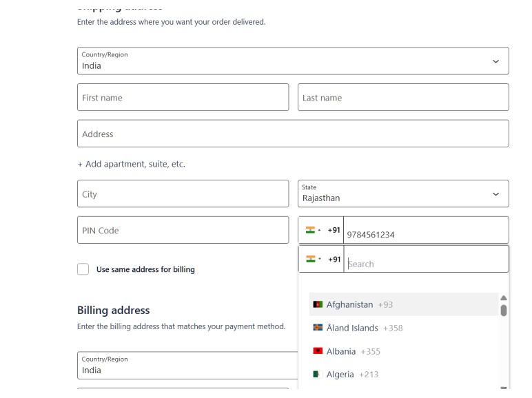The image size is (532, 398).
Task: Click the Albania flag icon
Action: 318,352
